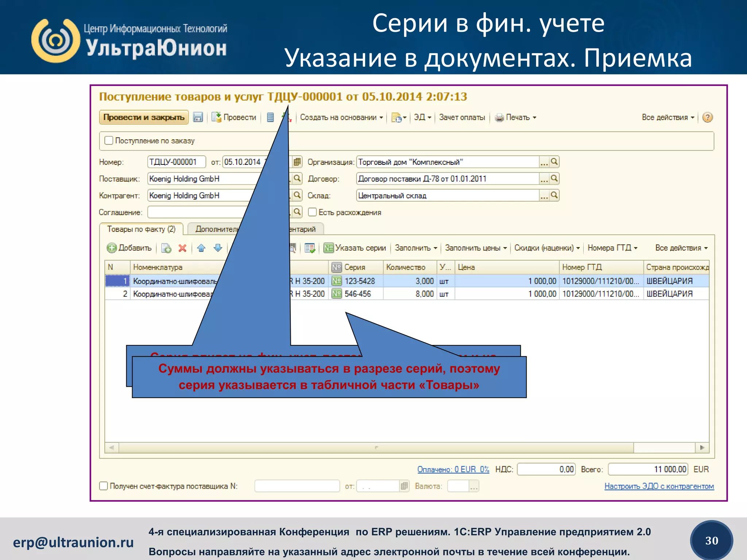Open Оплачено: 0 EUR 0% link
This screenshot has width=747, height=560.
coord(453,469)
